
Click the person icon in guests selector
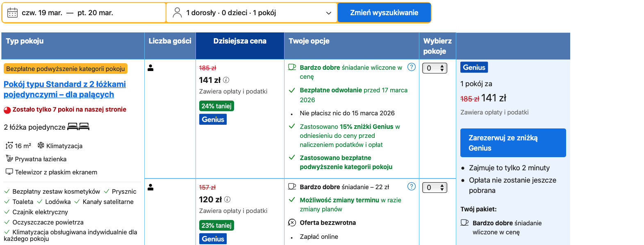click(177, 13)
